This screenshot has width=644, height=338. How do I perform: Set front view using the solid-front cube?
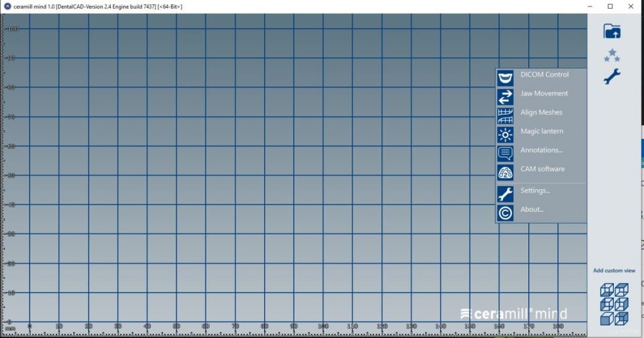[x=606, y=319]
